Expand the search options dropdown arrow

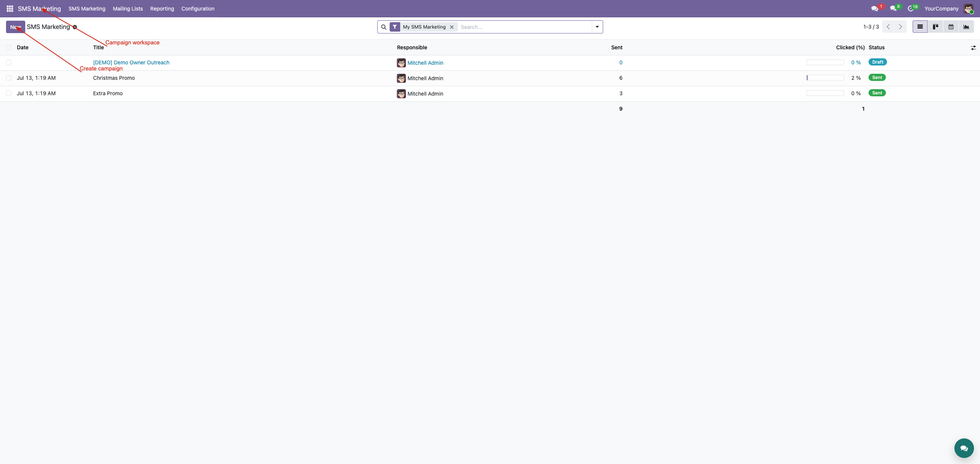pos(597,27)
